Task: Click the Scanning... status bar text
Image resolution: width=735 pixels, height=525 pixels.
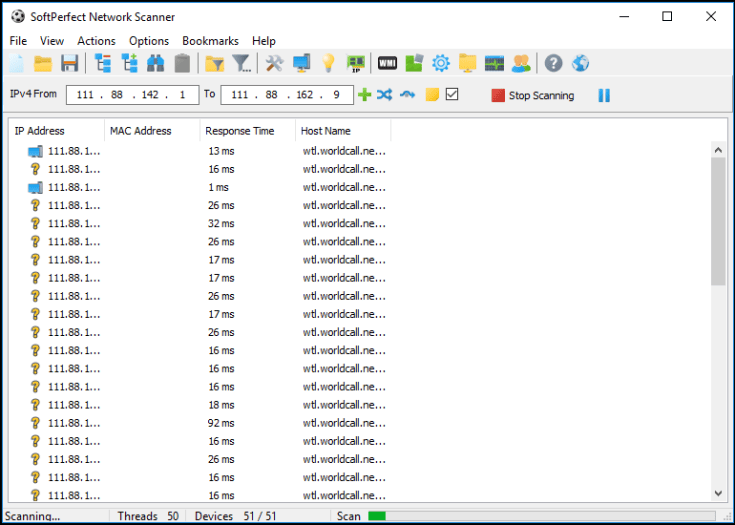Action: coord(32,516)
